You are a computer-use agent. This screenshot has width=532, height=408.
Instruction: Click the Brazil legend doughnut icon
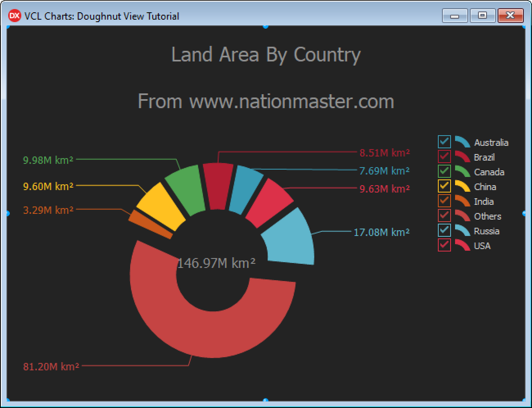click(462, 156)
